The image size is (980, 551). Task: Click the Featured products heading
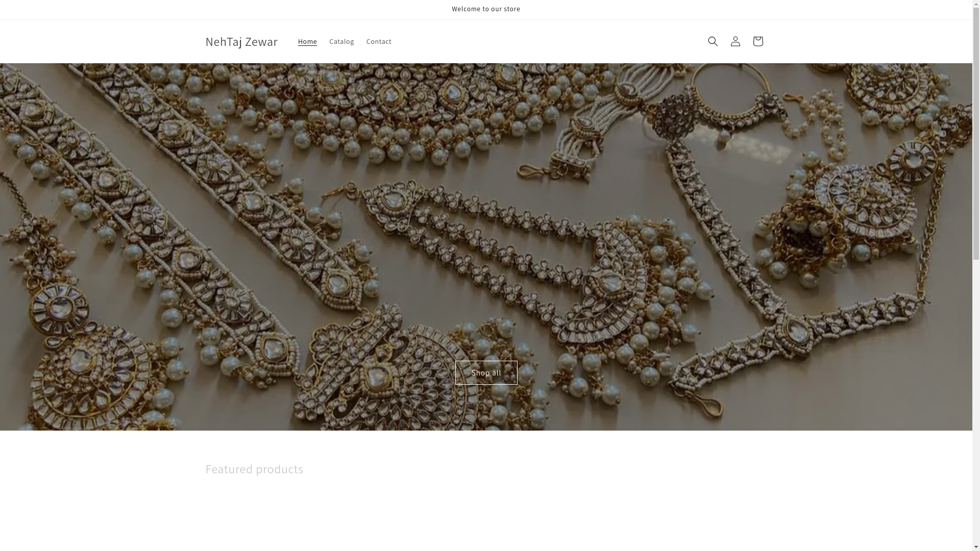(254, 469)
